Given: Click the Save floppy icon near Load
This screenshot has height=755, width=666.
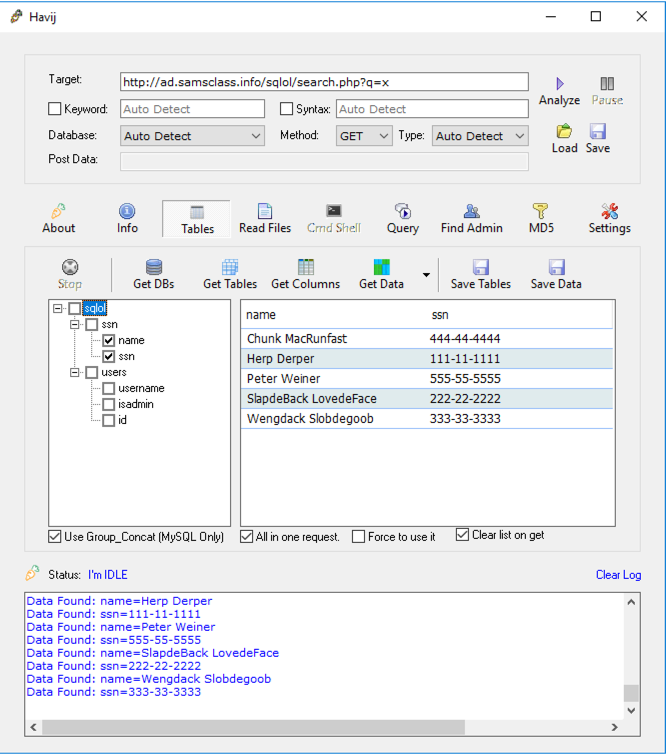Looking at the screenshot, I should [598, 131].
